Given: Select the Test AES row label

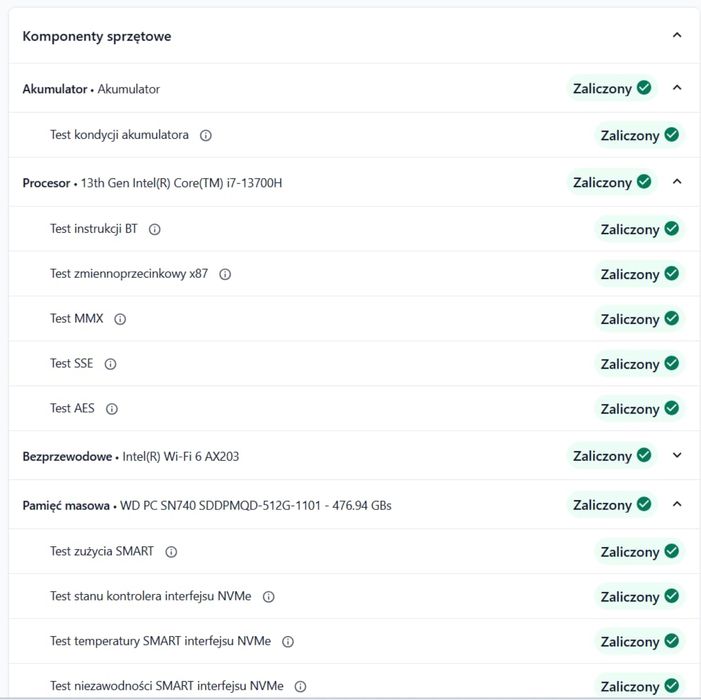Looking at the screenshot, I should [73, 409].
